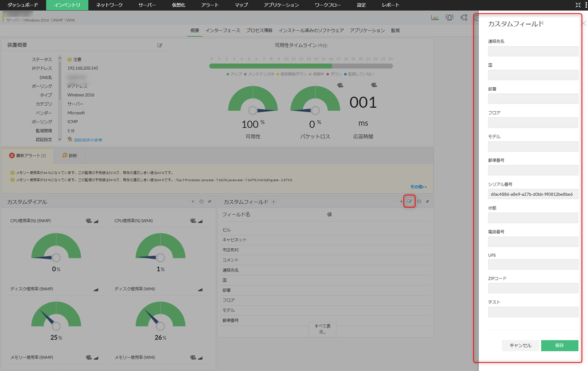Switch to the プロセス情報 tab

(259, 30)
